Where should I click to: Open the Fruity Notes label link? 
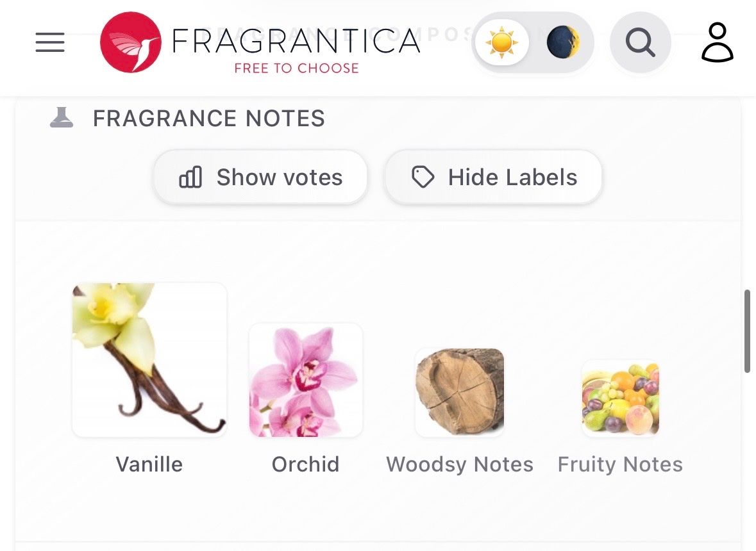(x=621, y=465)
